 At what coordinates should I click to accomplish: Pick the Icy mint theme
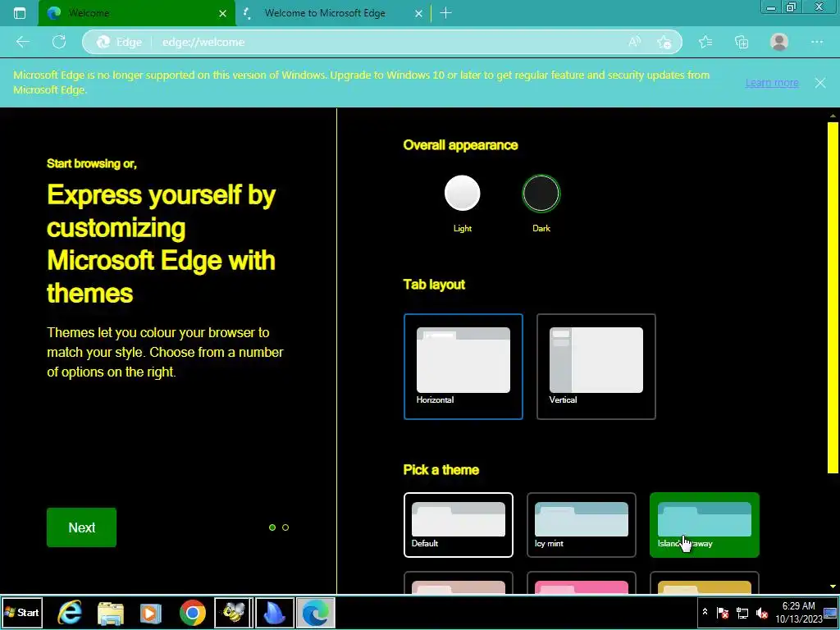point(582,525)
